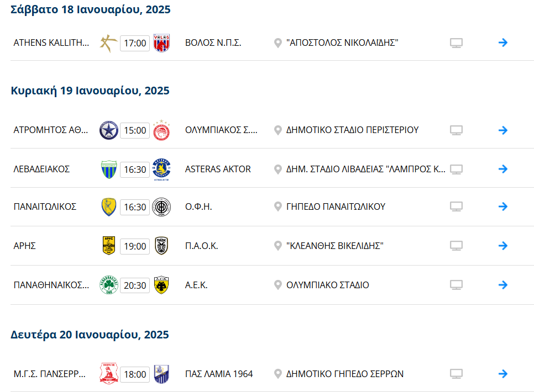Viewport: 534px width, 392px height.
Task: Open ΠΑΣ ΛΑΜΙΑ 1964 team link
Action: tap(219, 374)
